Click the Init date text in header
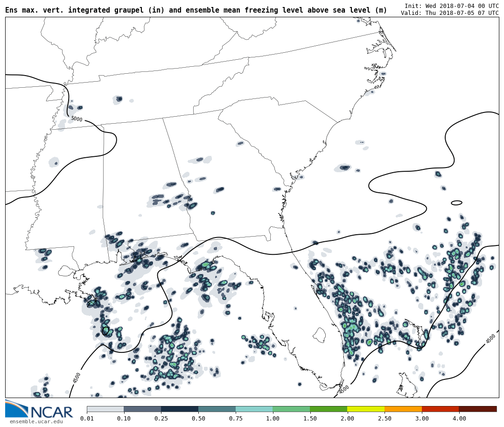 (451, 6)
